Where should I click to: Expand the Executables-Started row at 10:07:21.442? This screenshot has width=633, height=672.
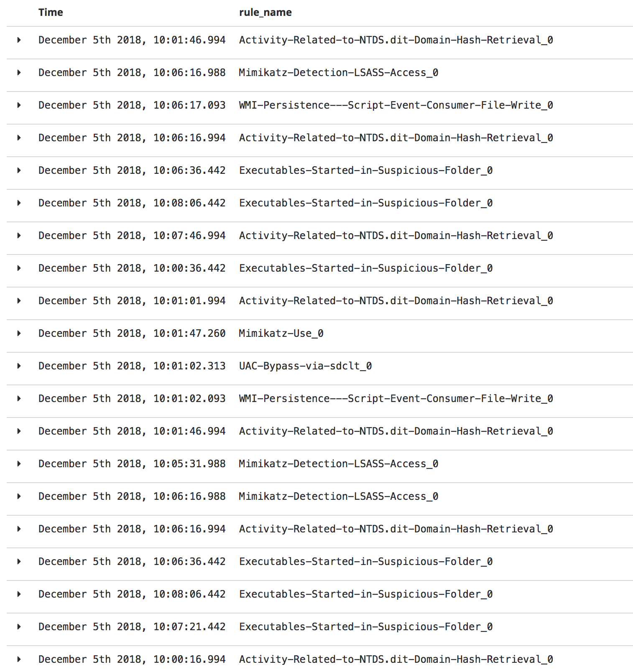pos(19,626)
